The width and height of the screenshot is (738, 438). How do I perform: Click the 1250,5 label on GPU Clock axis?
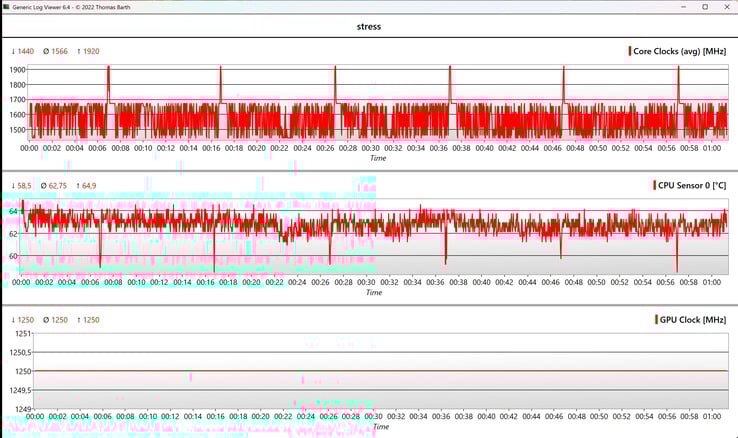21,352
